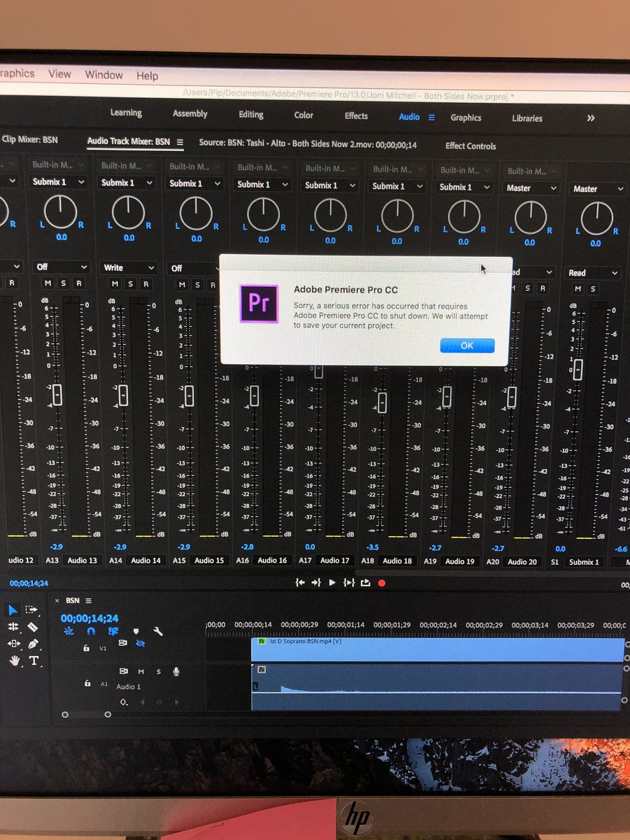Viewport: 630px width, 840px height.
Task: Toggle the Loop playback button
Action: coord(365,582)
